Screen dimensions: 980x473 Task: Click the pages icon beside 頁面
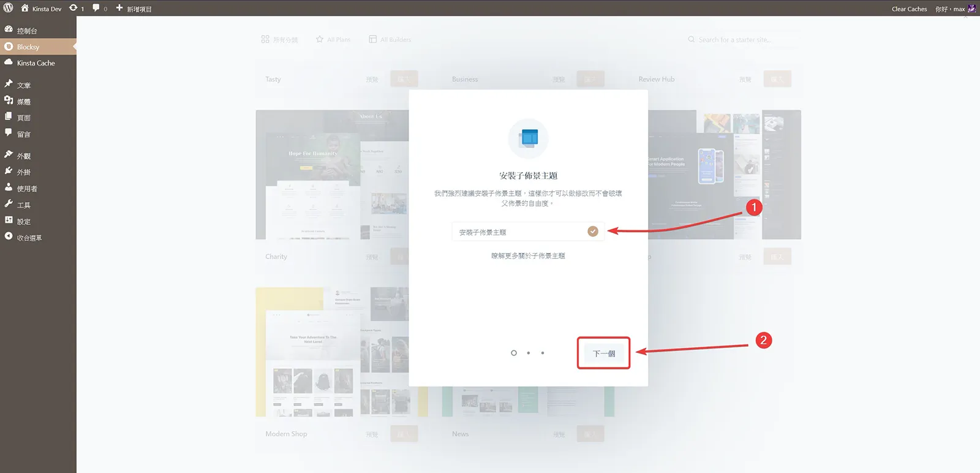(x=9, y=116)
